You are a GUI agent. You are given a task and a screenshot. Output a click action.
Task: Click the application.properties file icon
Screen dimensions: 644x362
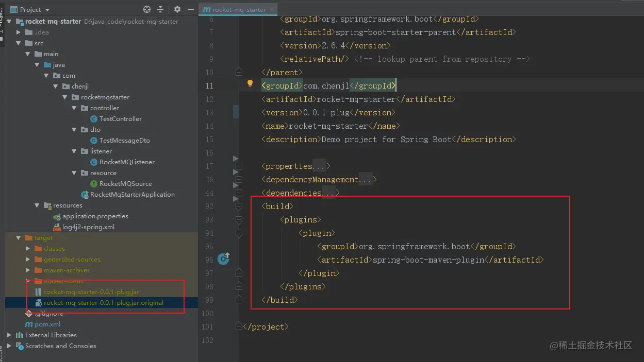pos(57,216)
